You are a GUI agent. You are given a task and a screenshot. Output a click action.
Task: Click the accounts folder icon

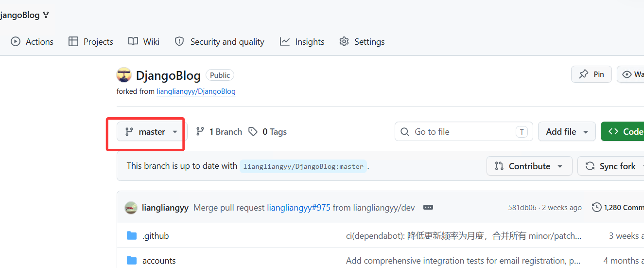[132, 261]
